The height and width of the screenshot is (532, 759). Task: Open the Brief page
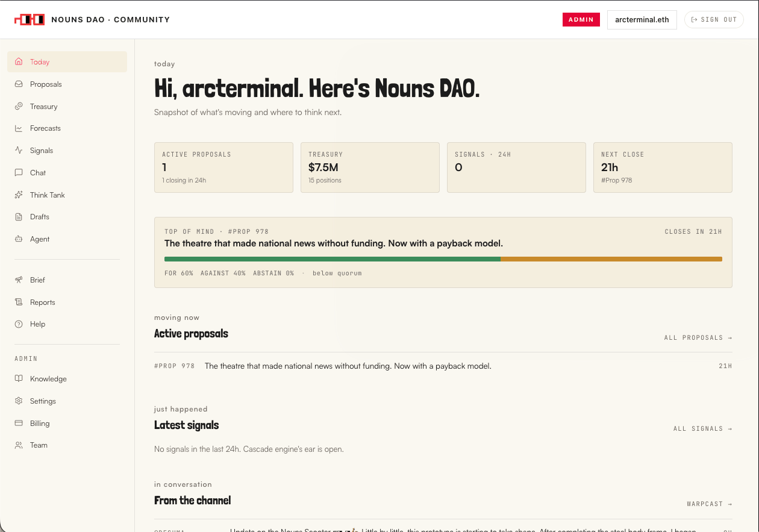[x=67, y=280]
